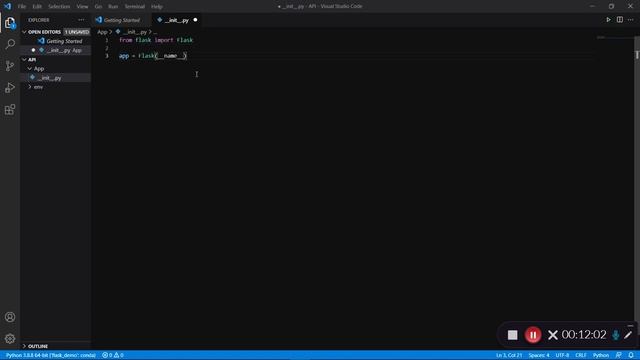This screenshot has width=640, height=360.
Task: Close the unsaved __init__.py tab dot
Action: 195,20
